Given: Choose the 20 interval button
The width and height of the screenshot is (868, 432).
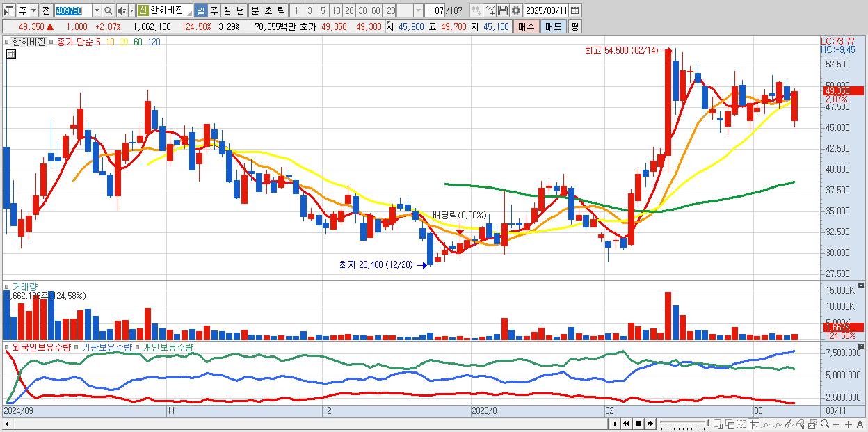Looking at the screenshot, I should pos(349,10).
